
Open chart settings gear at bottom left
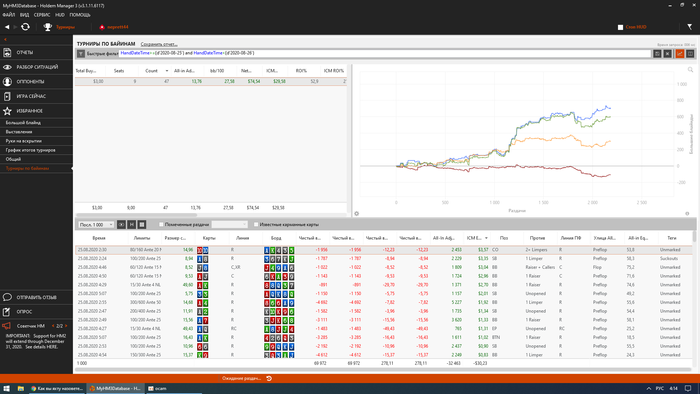(x=356, y=214)
